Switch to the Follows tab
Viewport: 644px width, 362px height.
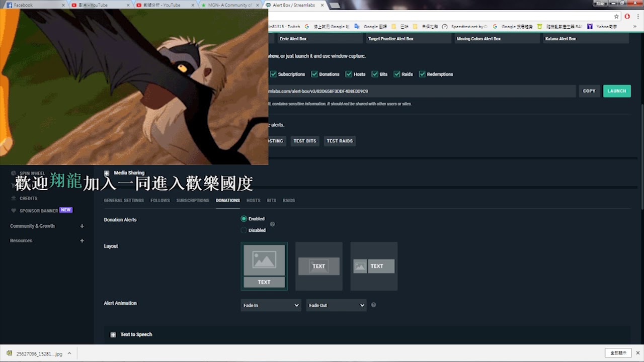(x=160, y=201)
